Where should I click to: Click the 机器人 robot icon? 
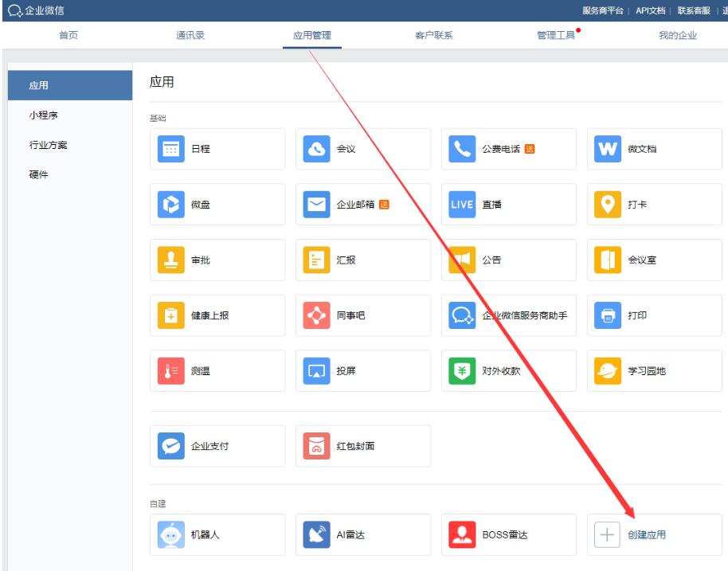pyautogui.click(x=171, y=535)
